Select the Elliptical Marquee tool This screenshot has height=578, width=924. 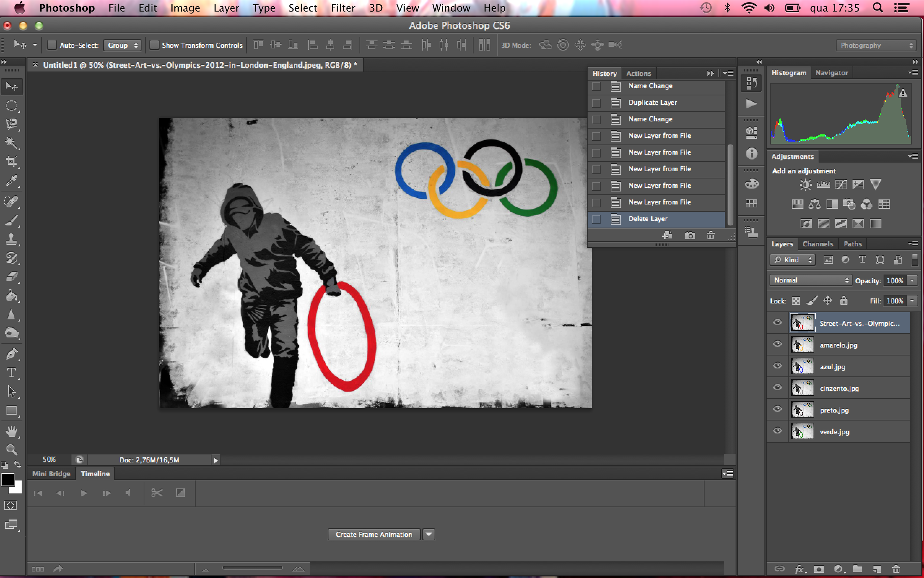[x=12, y=105]
